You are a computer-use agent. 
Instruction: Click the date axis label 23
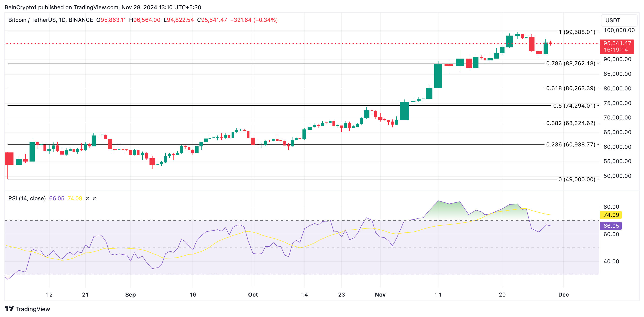[342, 294]
